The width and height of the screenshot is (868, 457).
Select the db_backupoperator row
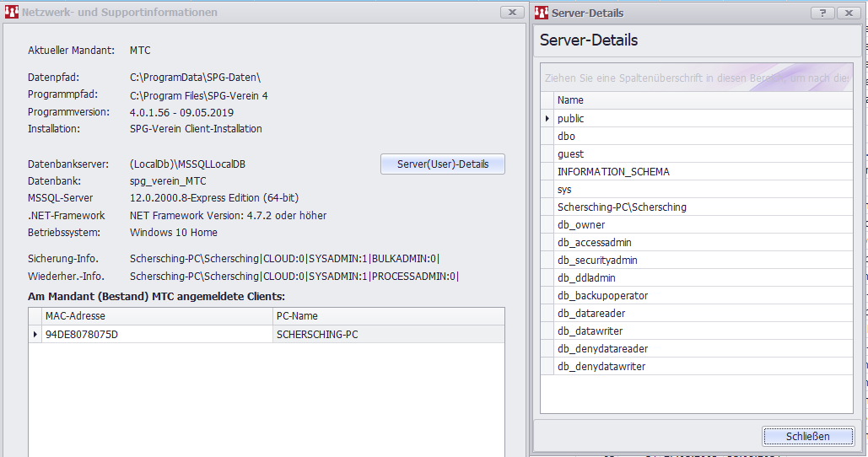click(x=703, y=296)
